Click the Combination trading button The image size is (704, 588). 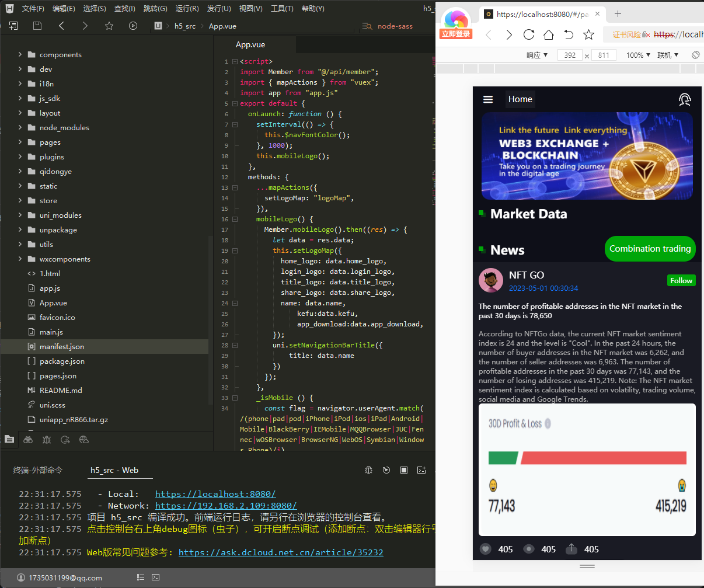click(x=650, y=249)
